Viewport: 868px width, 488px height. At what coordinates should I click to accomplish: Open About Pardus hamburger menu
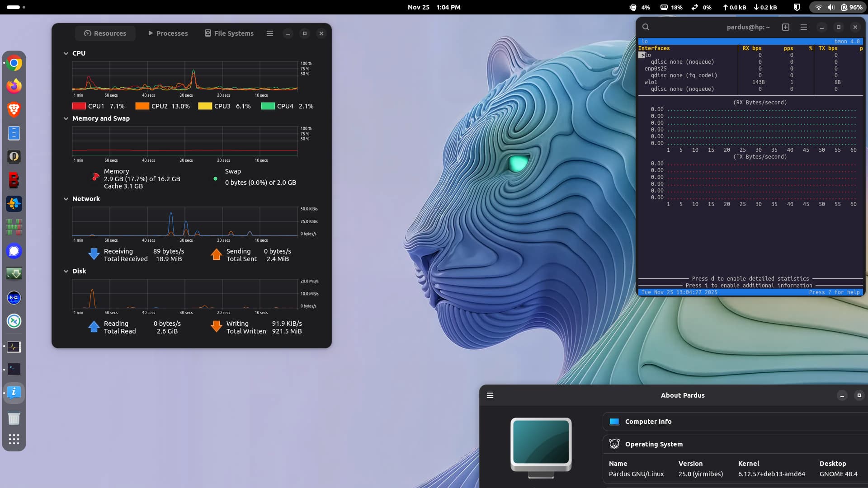coord(490,395)
